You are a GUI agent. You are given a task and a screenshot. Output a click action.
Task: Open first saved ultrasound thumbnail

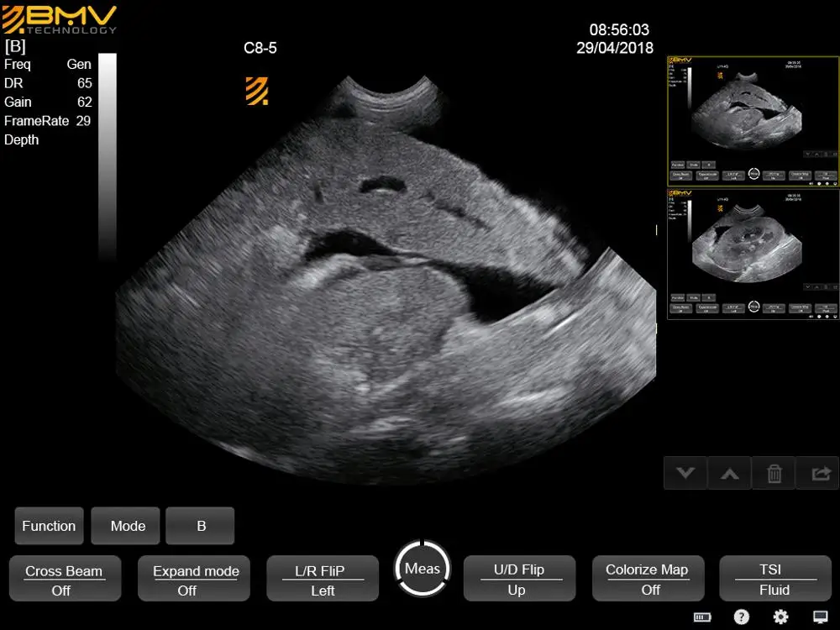point(753,121)
